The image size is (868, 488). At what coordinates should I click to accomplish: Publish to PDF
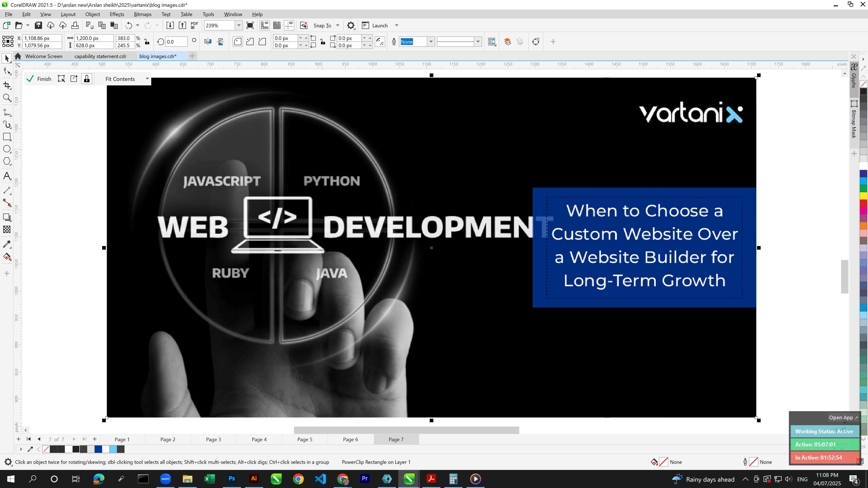click(194, 25)
